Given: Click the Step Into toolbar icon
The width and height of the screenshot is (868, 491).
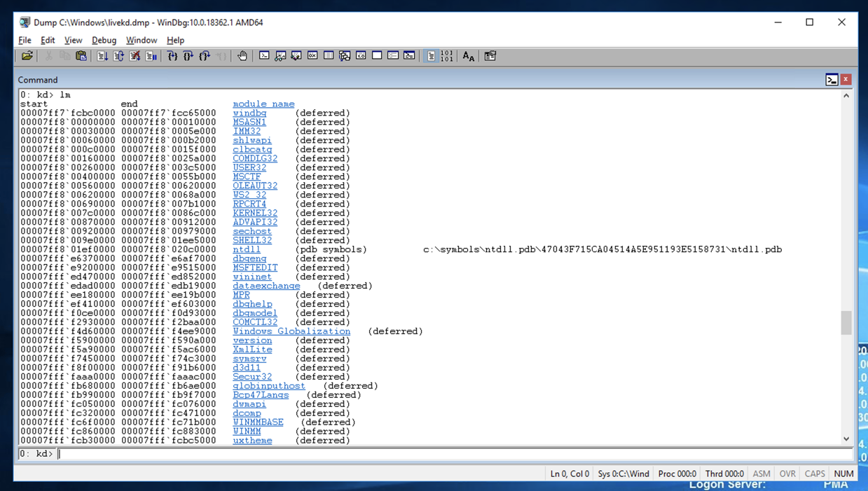Looking at the screenshot, I should coord(172,56).
